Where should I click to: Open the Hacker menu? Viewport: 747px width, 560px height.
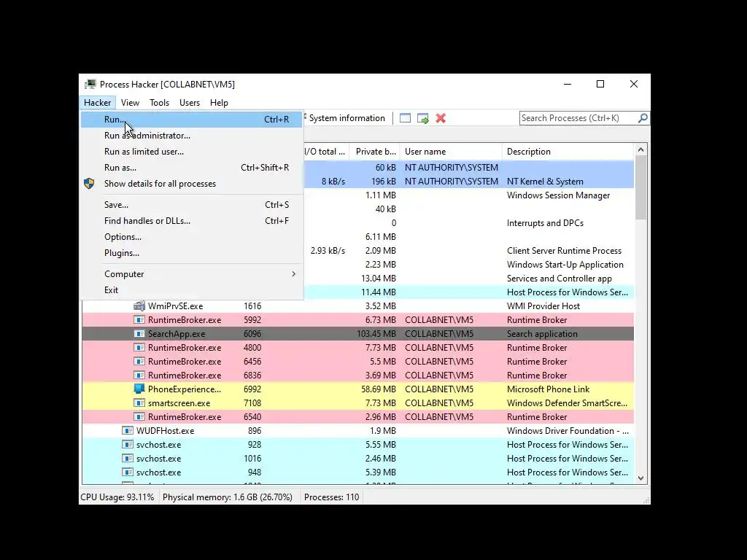click(97, 102)
